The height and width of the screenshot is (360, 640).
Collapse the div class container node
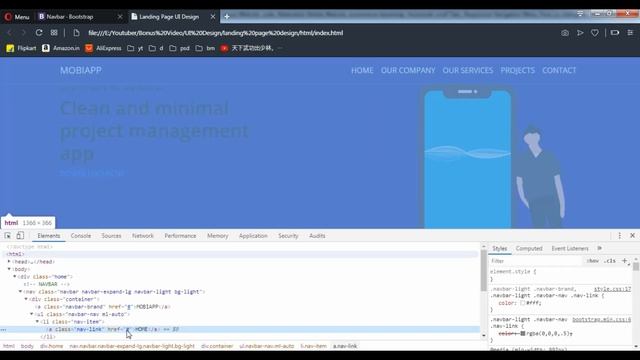pos(26,299)
